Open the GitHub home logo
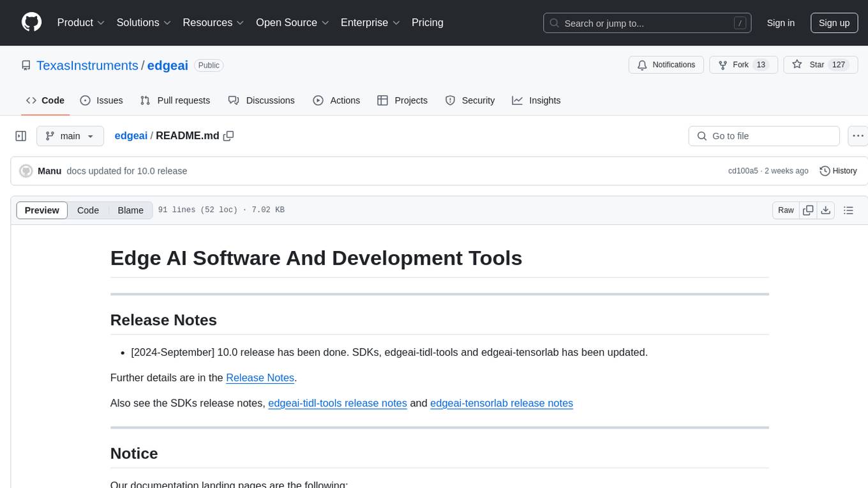868x488 pixels. 31,22
